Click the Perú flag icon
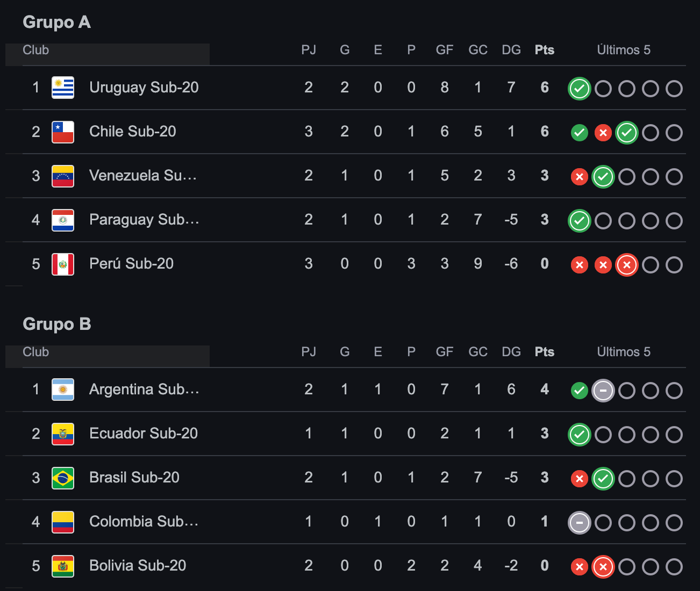Viewport: 700px width, 591px height. coord(63,264)
